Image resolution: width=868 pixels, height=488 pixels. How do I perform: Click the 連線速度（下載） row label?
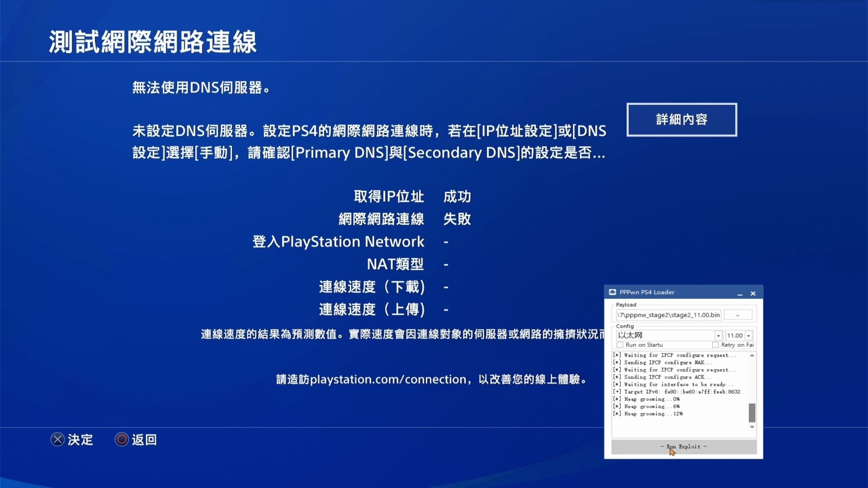[x=372, y=287]
